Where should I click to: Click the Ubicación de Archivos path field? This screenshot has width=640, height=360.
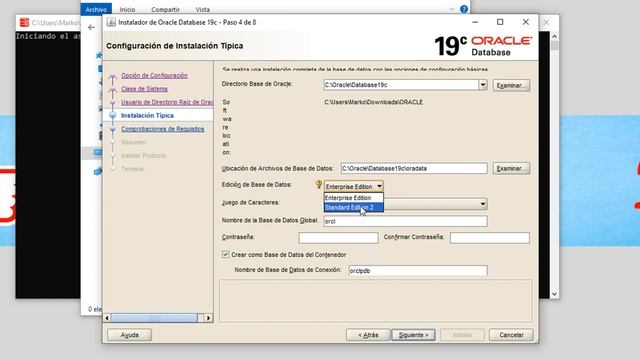414,168
